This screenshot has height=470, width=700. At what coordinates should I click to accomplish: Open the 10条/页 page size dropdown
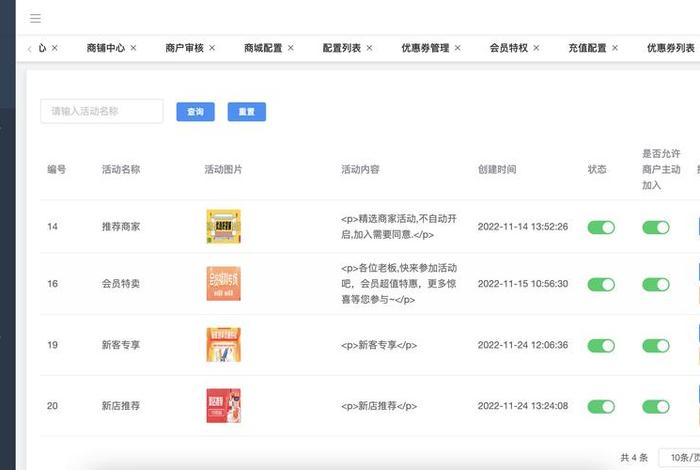pyautogui.click(x=679, y=458)
